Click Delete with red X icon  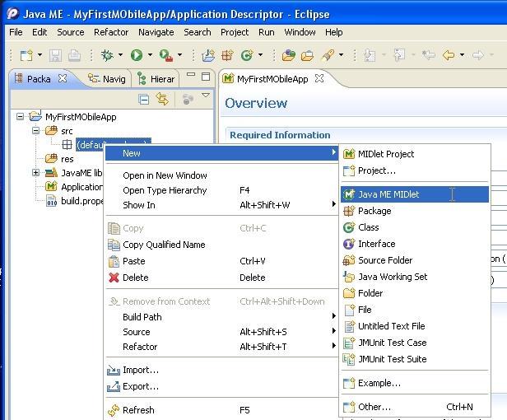[222, 278]
